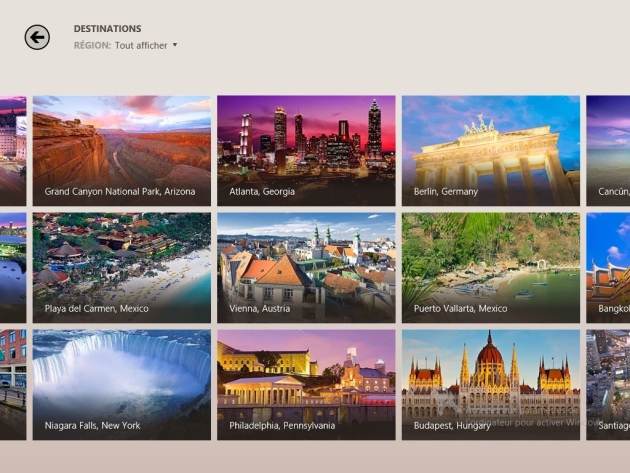630x473 pixels.
Task: Open the Bangkok destination tile
Action: tap(608, 268)
